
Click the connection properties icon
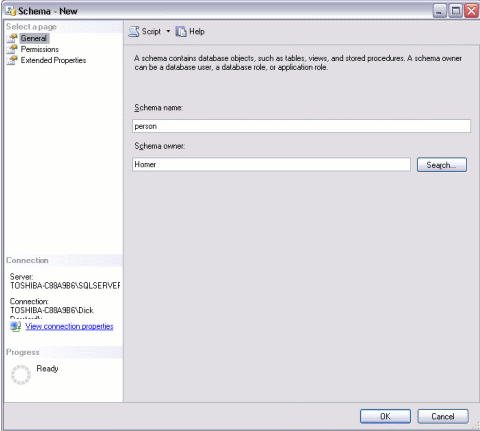pos(15,326)
